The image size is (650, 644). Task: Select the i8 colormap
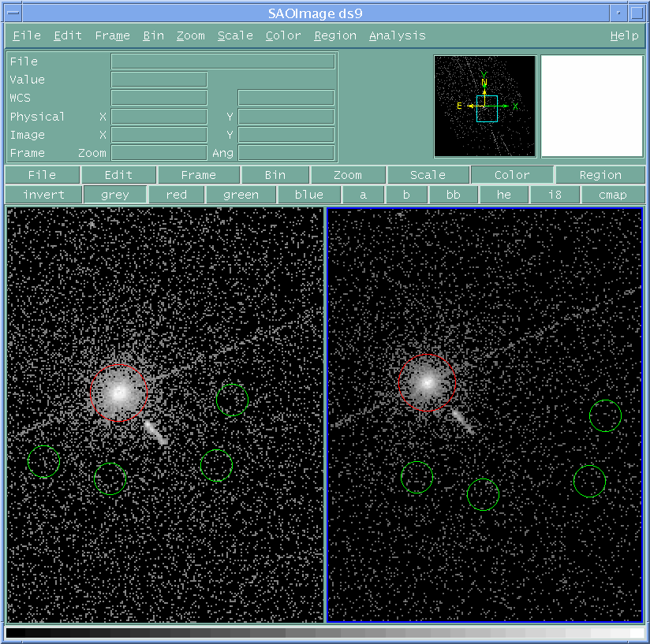point(555,195)
